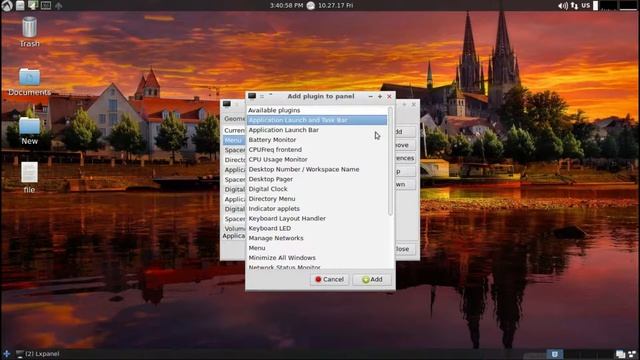The height and width of the screenshot is (360, 640).
Task: Select 'Application Launch and Task Bar' plugin
Action: (317, 120)
